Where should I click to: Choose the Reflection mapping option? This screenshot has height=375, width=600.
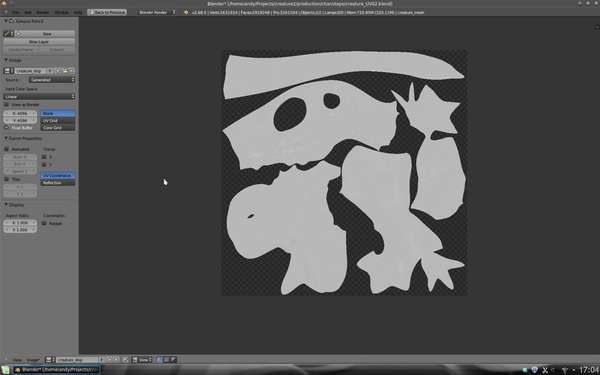[x=58, y=183]
